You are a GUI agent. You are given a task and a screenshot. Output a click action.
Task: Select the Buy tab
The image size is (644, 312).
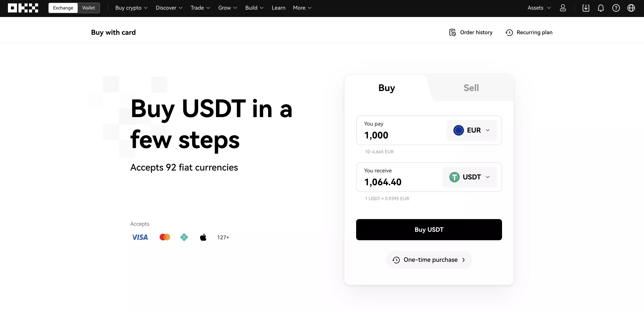[386, 88]
